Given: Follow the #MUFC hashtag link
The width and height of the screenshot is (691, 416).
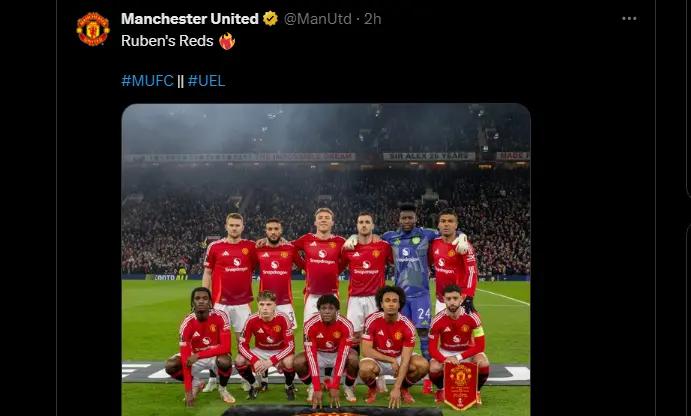Looking at the screenshot, I should (147, 81).
